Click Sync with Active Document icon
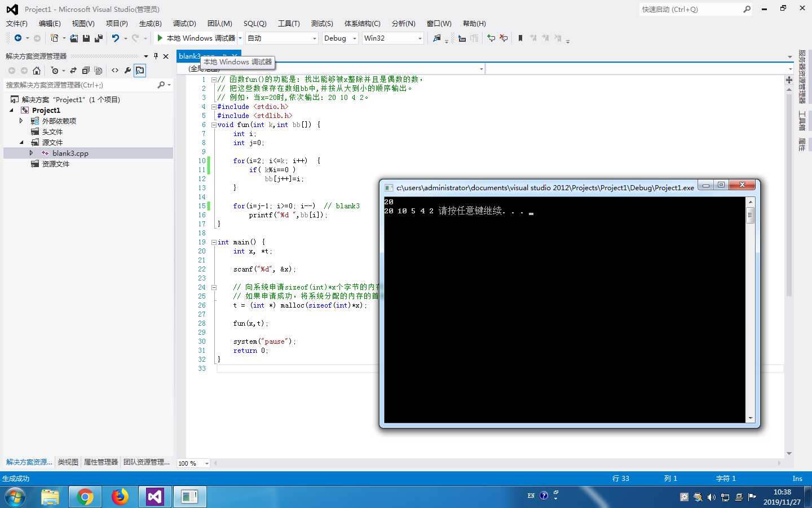 (73, 71)
